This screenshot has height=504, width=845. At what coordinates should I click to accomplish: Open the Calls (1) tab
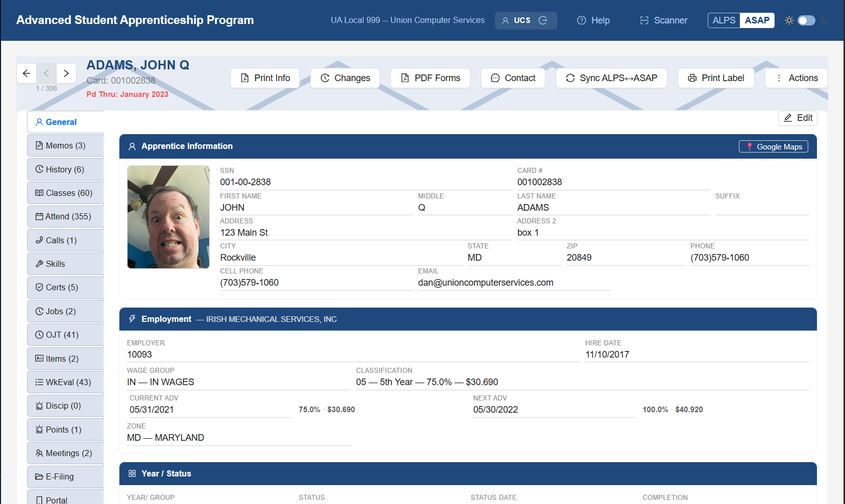click(x=65, y=240)
